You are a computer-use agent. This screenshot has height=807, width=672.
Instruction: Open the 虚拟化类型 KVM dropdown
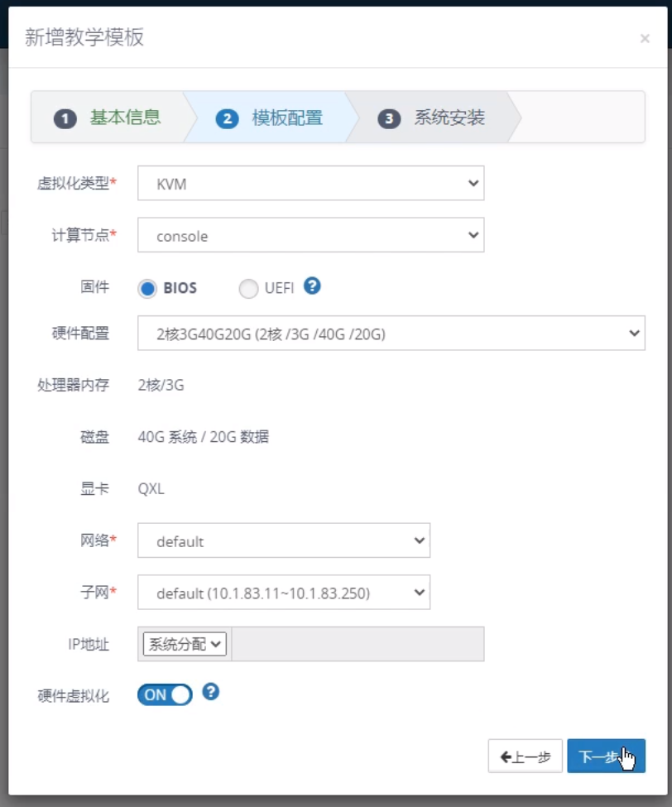310,184
